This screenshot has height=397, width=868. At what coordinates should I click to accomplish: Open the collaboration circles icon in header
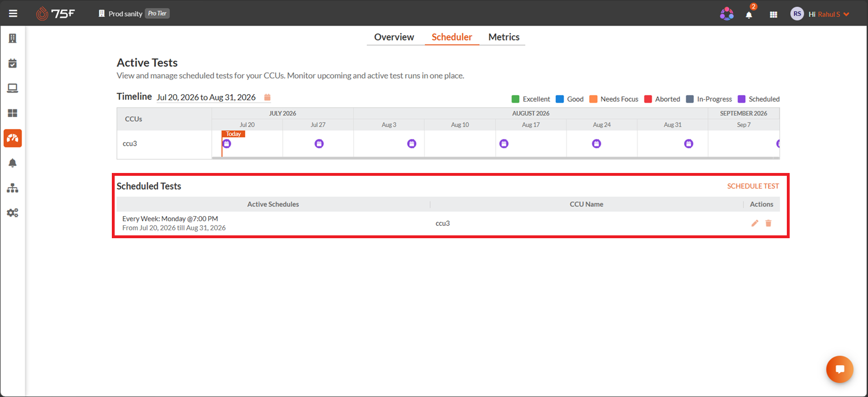click(x=727, y=14)
